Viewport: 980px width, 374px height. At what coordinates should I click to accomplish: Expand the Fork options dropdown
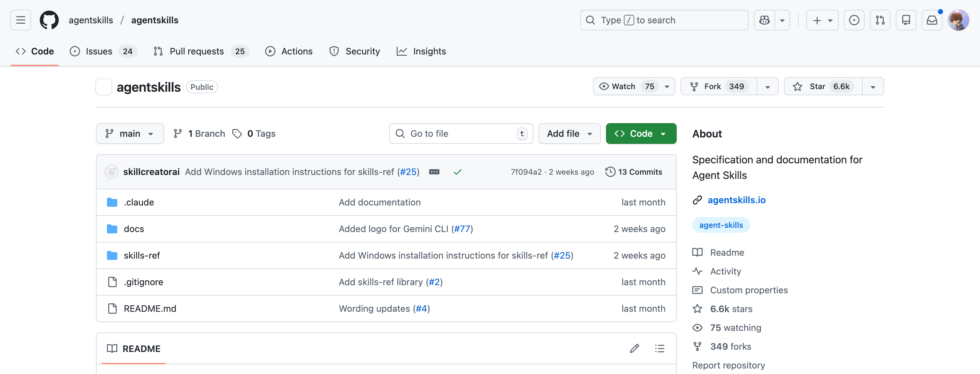(x=767, y=86)
